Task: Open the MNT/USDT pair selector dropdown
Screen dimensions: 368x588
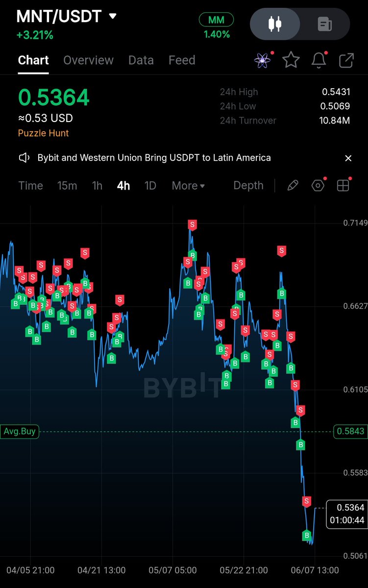Action: [67, 16]
